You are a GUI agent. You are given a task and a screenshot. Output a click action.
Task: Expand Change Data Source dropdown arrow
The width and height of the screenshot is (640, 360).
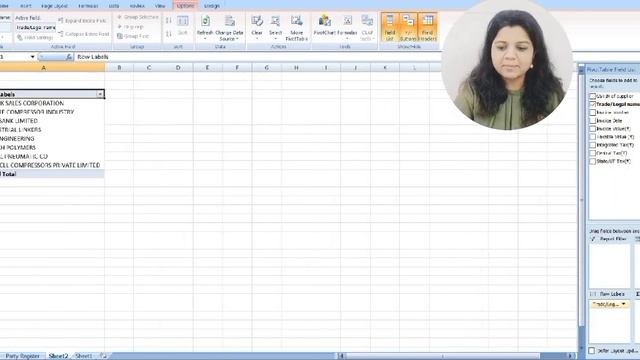237,39
